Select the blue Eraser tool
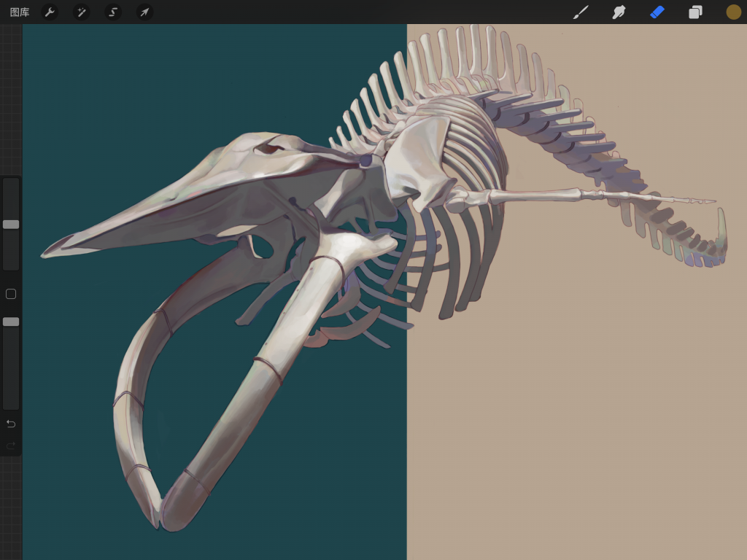This screenshot has height=560, width=747. coord(657,12)
